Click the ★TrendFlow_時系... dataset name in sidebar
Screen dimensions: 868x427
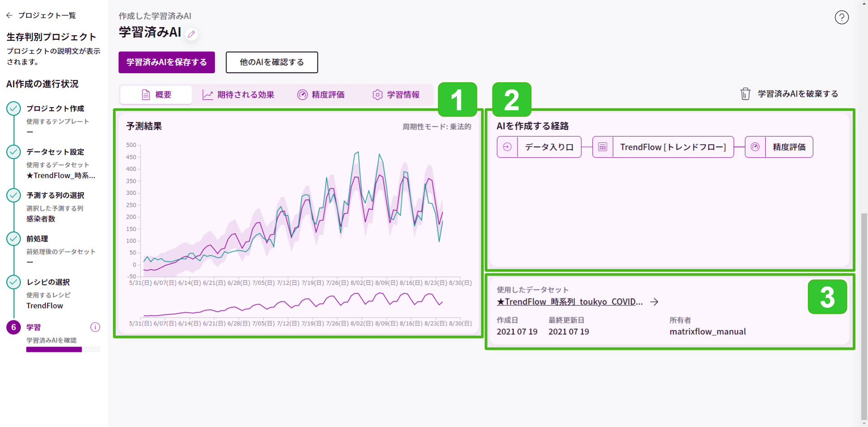pos(61,175)
